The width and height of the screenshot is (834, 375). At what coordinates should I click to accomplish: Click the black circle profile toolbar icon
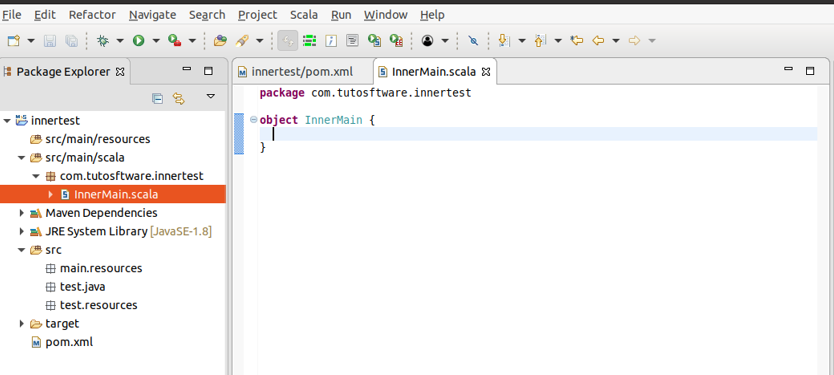428,40
